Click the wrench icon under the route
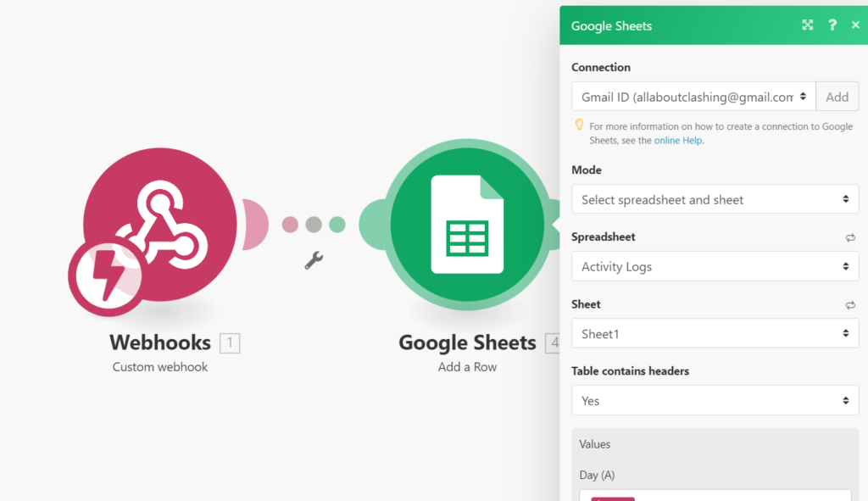 point(314,260)
